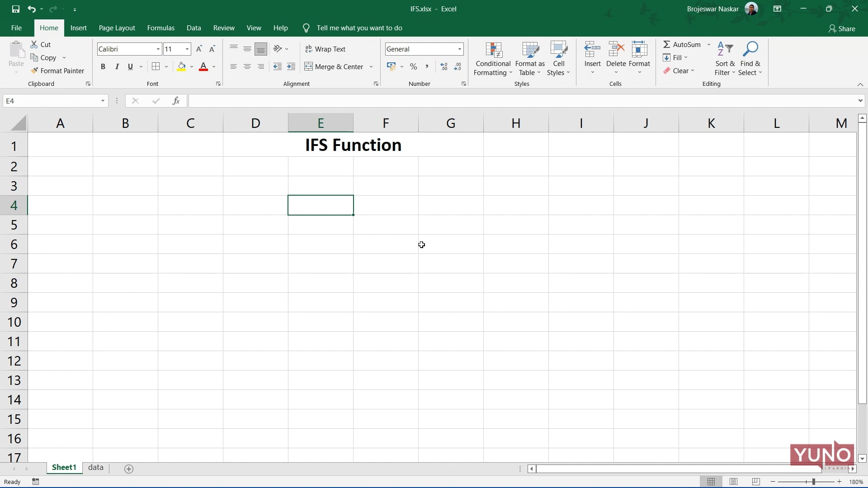The height and width of the screenshot is (488, 868).
Task: Toggle italic formatting
Action: 117,66
